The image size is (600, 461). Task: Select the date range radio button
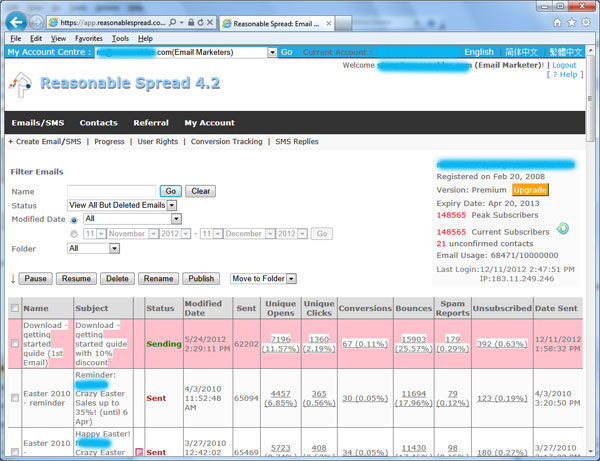(74, 234)
